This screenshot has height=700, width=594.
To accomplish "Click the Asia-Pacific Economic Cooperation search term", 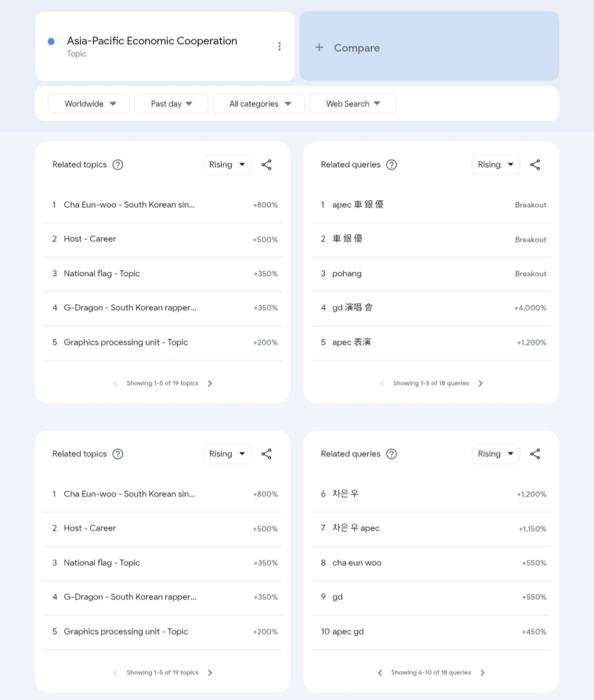I will coord(152,41).
